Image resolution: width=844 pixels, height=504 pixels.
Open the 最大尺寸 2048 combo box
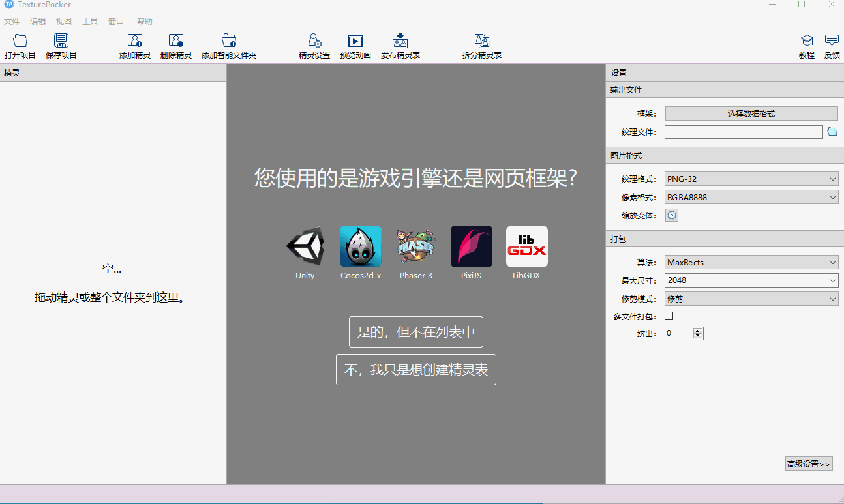[751, 280]
